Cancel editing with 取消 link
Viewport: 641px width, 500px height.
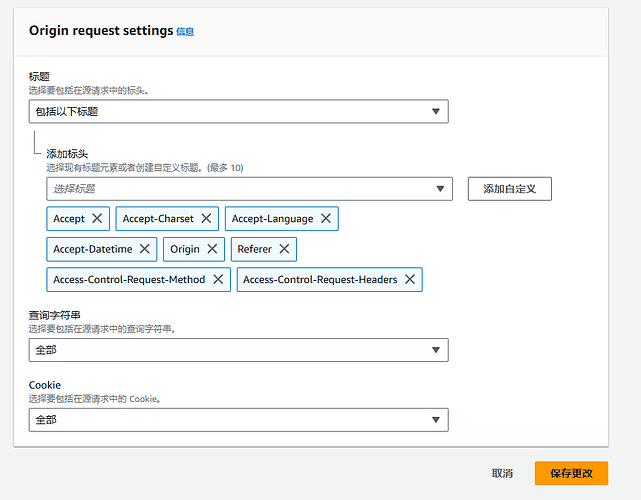click(x=502, y=473)
